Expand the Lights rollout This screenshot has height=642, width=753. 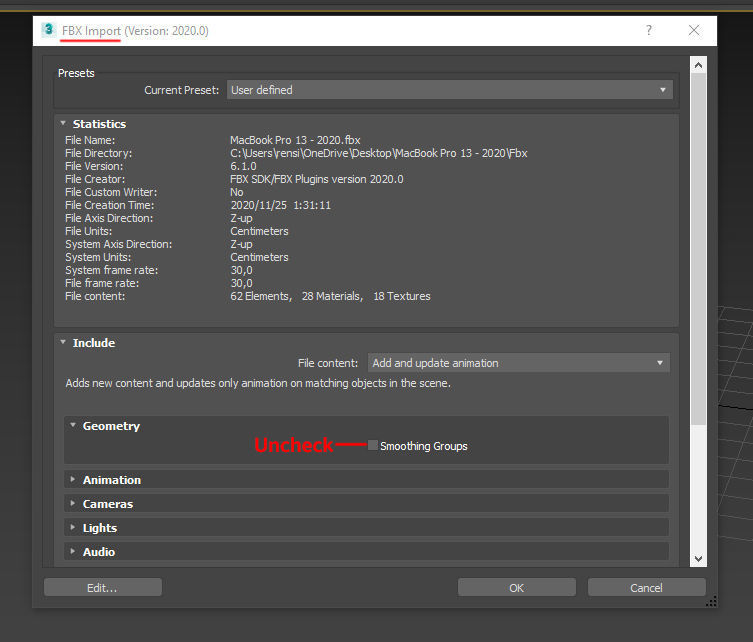(x=73, y=527)
